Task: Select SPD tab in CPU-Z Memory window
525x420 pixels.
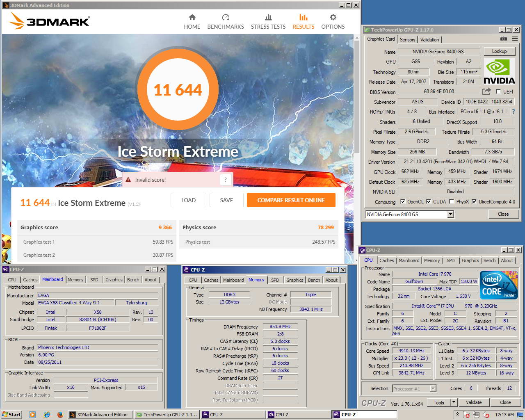Action: coord(275,280)
